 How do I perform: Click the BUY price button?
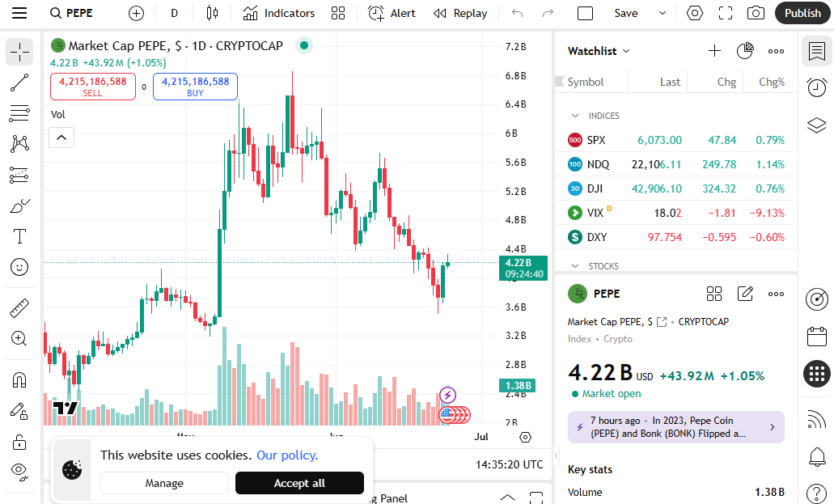(x=195, y=87)
